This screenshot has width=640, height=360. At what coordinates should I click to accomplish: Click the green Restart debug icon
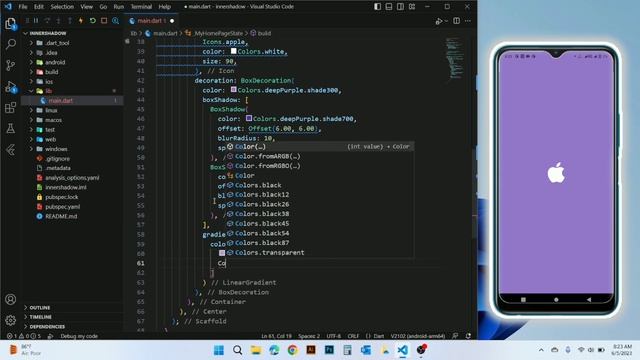(93, 20)
